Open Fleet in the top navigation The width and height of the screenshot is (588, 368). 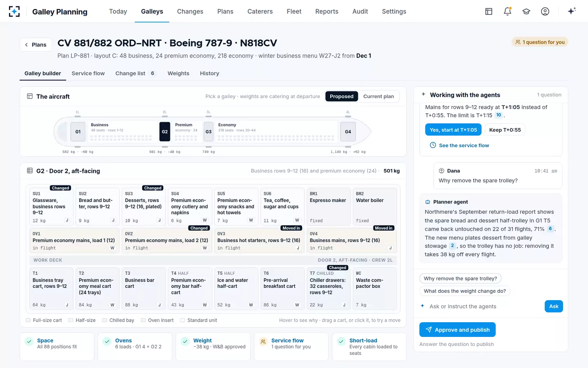click(x=294, y=11)
